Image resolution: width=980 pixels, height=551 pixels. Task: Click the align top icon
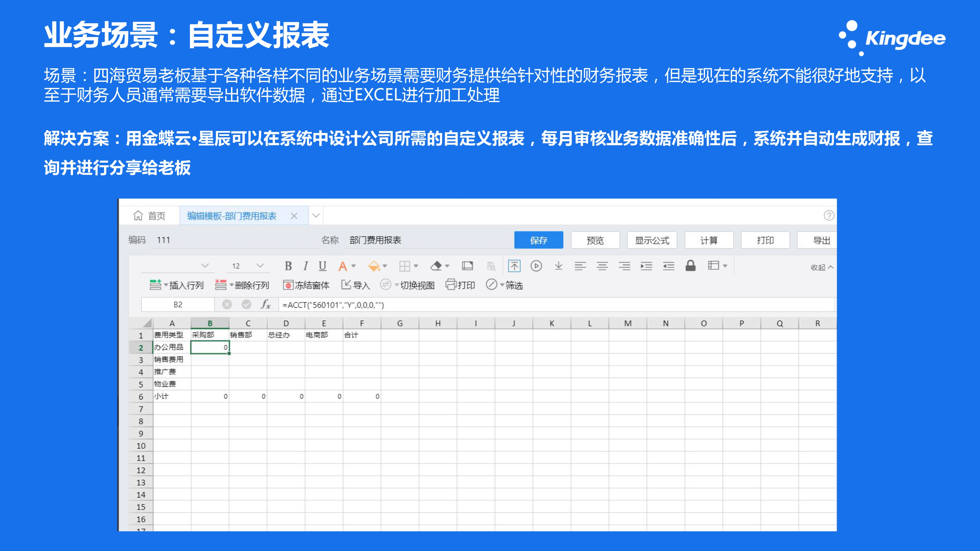514,266
